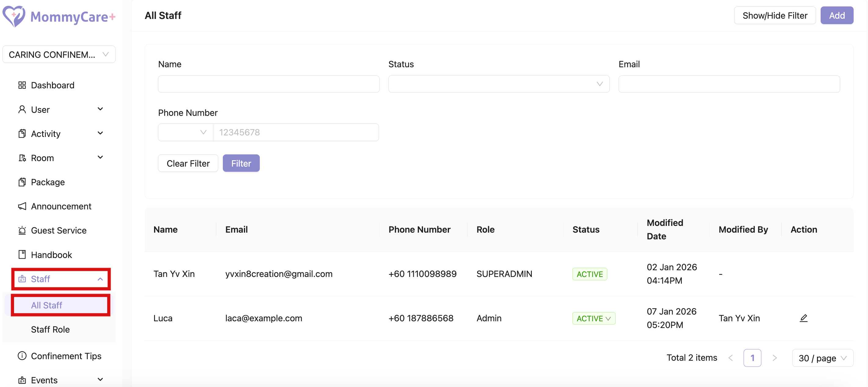Screen dimensions: 868x387
Task: Click the Dashboard grid icon
Action: [22, 85]
